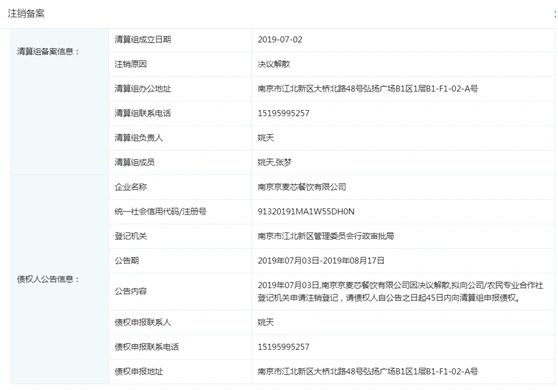Click the blue icon at top-right corner
The image size is (558, 390).
click(x=555, y=14)
